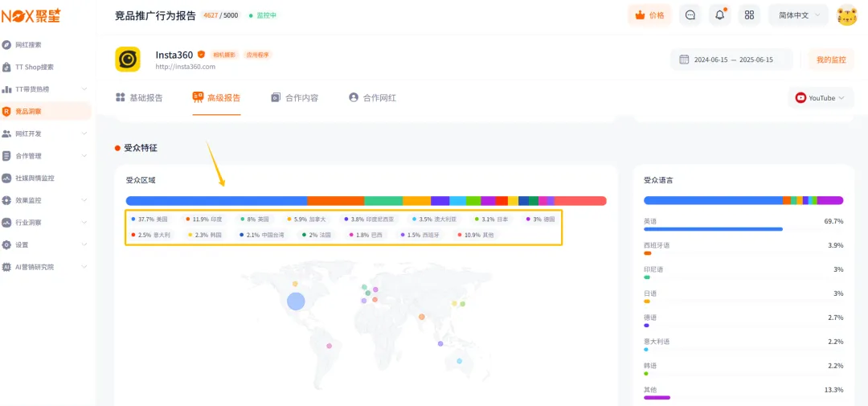Open 网红开发 sidebar item
This screenshot has width=868, height=406.
click(28, 133)
